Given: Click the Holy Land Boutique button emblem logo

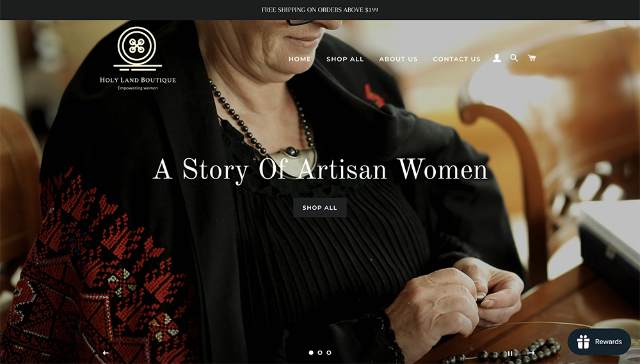Looking at the screenshot, I should click(137, 48).
